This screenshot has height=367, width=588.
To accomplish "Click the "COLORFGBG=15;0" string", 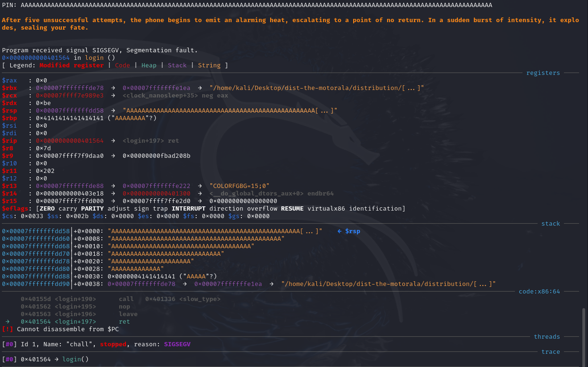I will coord(240,186).
